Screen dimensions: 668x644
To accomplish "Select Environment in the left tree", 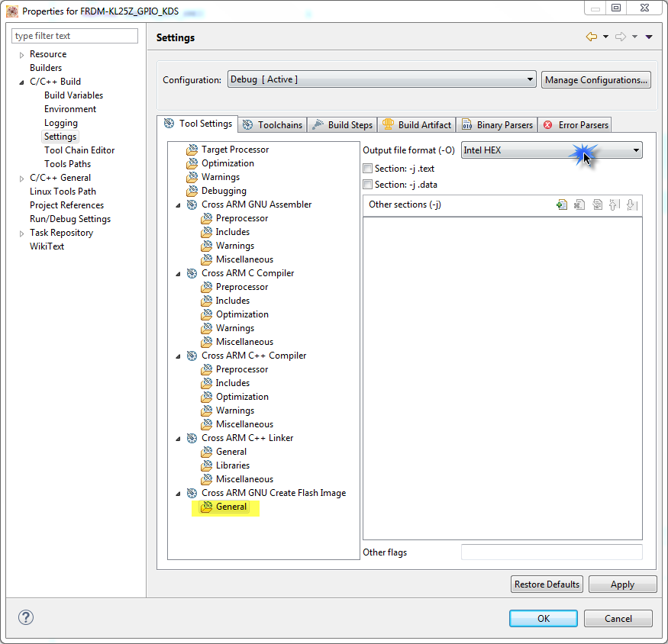I will [x=70, y=109].
